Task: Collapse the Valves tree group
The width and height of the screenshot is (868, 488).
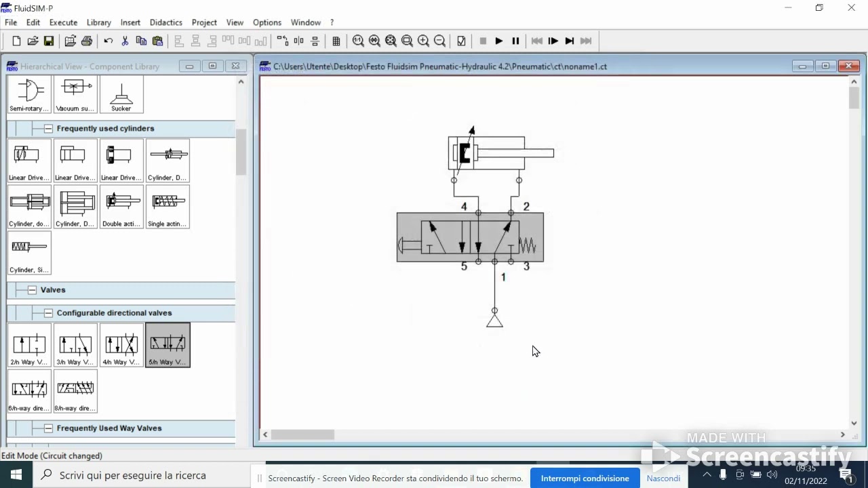Action: (x=32, y=289)
